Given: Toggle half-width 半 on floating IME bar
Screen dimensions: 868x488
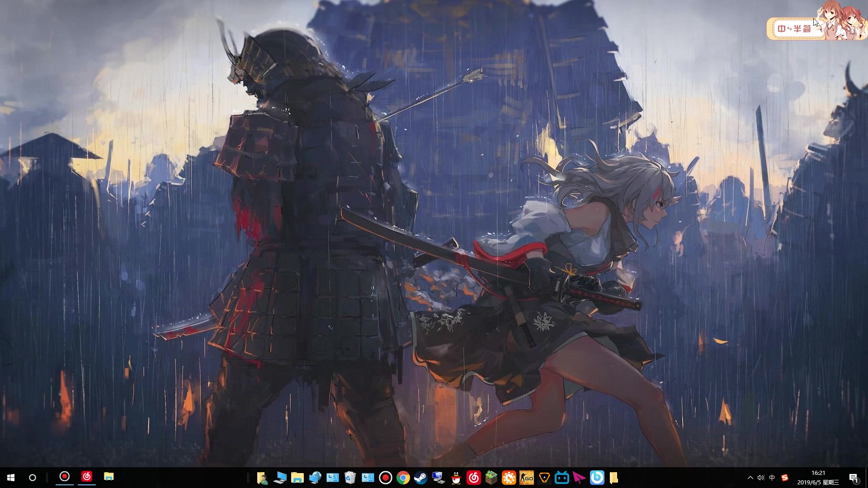Looking at the screenshot, I should pyautogui.click(x=797, y=29).
